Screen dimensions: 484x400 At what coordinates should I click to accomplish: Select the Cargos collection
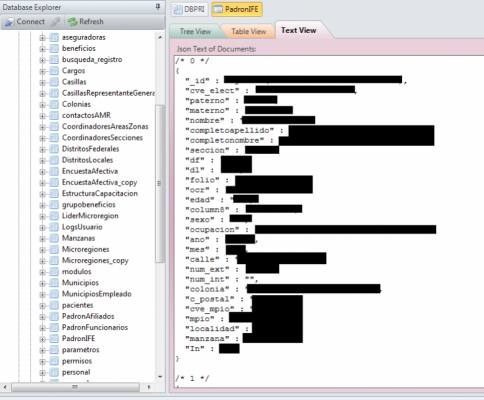point(73,71)
